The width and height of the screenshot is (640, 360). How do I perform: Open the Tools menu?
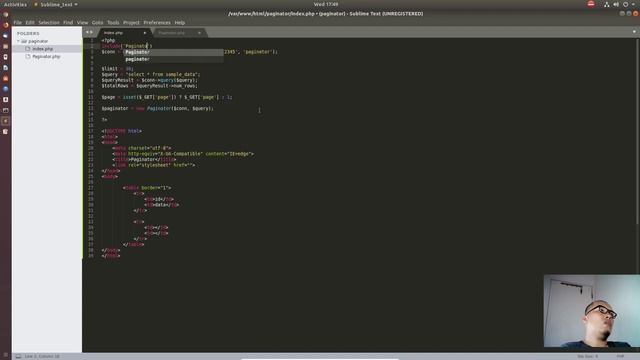[x=113, y=22]
